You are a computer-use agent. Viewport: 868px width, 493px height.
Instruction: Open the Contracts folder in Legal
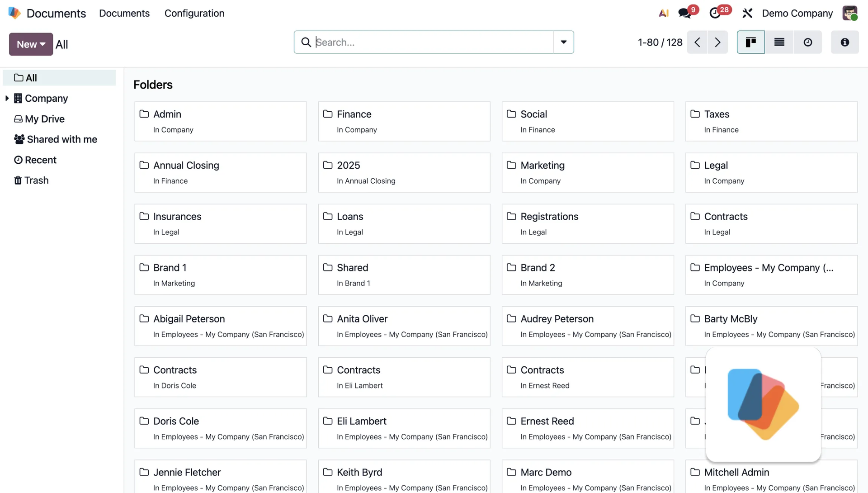[771, 223]
